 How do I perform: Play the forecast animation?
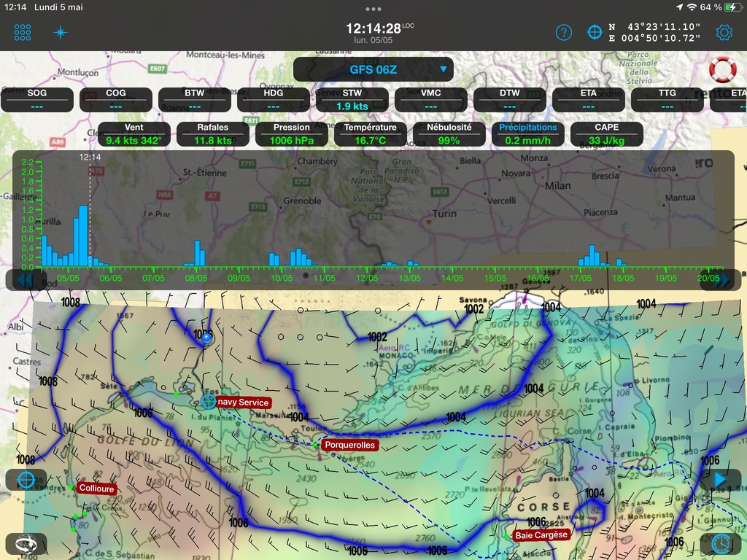pos(721,480)
